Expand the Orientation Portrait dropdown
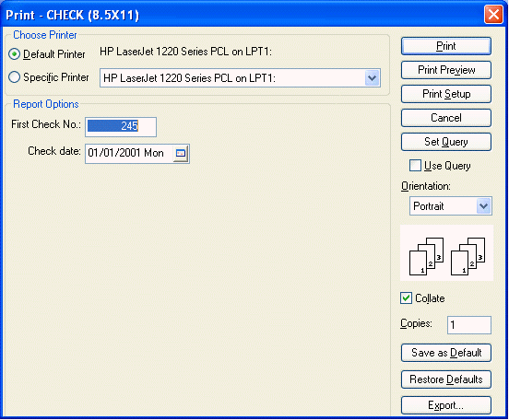509x420 pixels. coord(484,206)
